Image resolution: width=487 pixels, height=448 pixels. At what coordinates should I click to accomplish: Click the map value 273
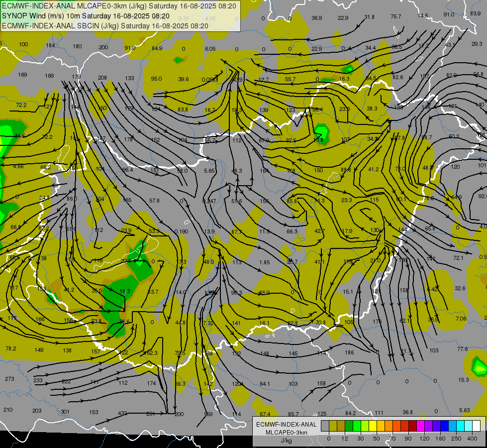(9, 379)
